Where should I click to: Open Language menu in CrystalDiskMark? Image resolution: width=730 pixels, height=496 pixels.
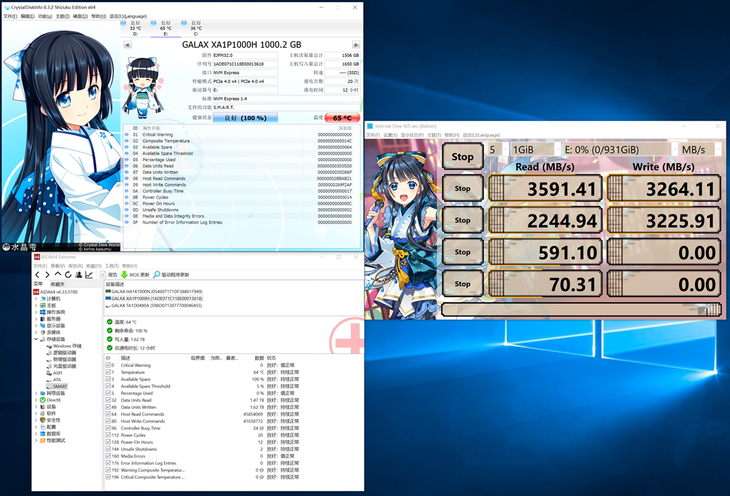point(481,135)
